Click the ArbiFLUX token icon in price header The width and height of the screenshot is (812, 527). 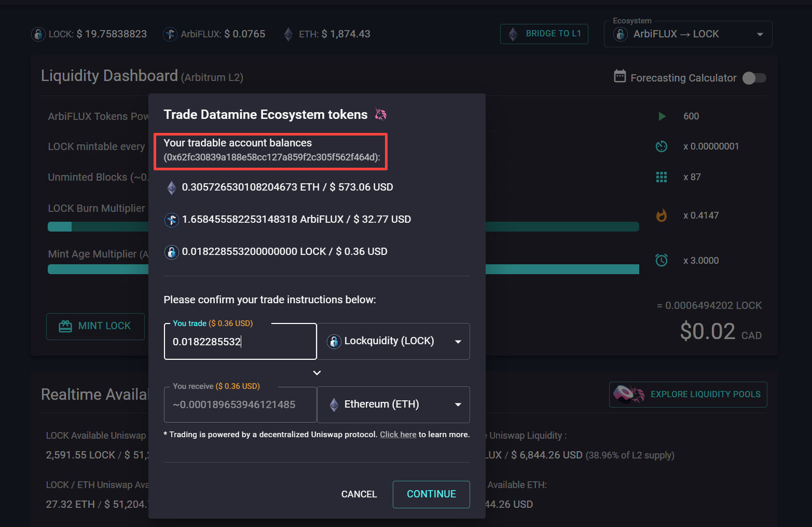click(x=170, y=34)
